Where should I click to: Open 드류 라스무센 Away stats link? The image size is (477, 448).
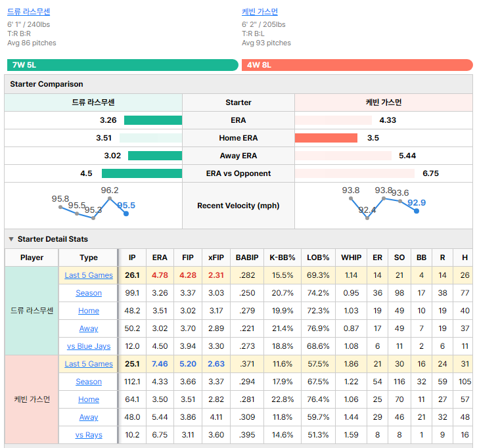[89, 328]
